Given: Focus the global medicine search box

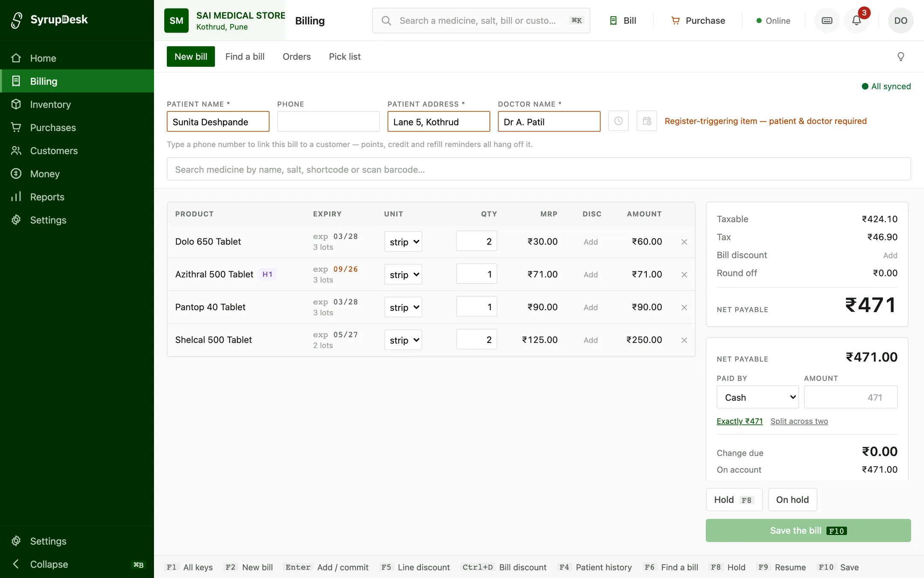Looking at the screenshot, I should 481,21.
